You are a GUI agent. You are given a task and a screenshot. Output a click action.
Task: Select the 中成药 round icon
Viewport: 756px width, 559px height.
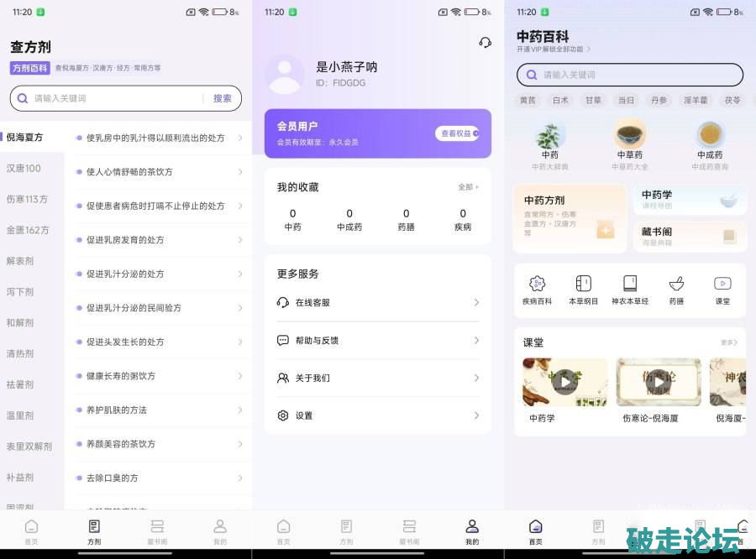pyautogui.click(x=710, y=135)
